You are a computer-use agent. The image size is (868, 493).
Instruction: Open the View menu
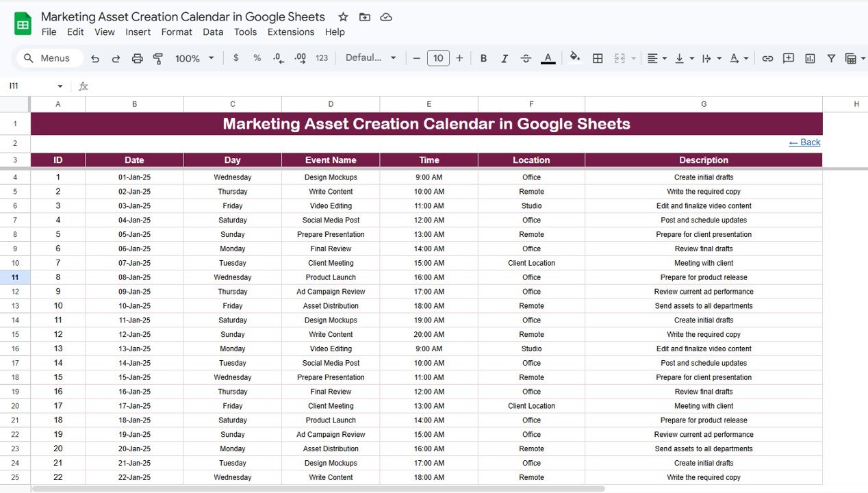(x=105, y=31)
